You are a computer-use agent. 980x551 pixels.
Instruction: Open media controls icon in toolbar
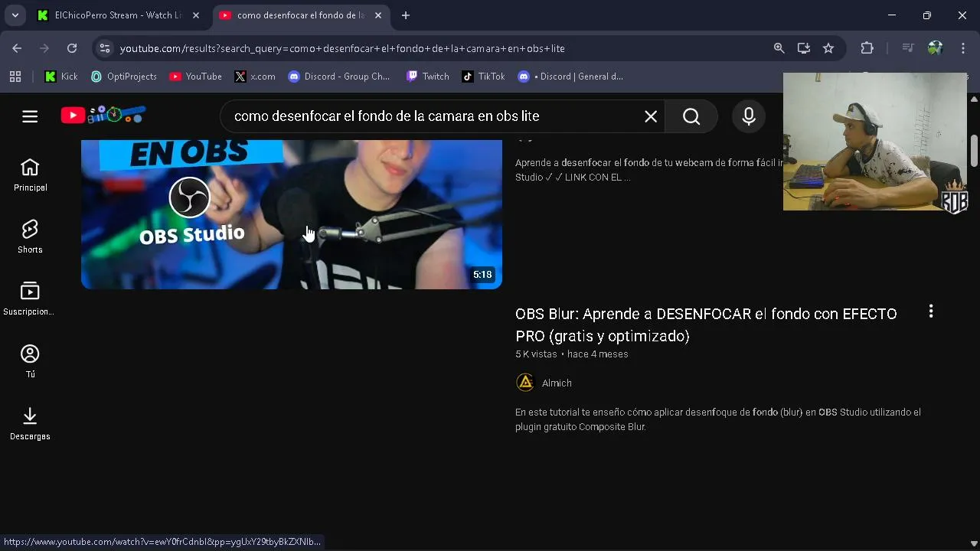[x=908, y=48]
